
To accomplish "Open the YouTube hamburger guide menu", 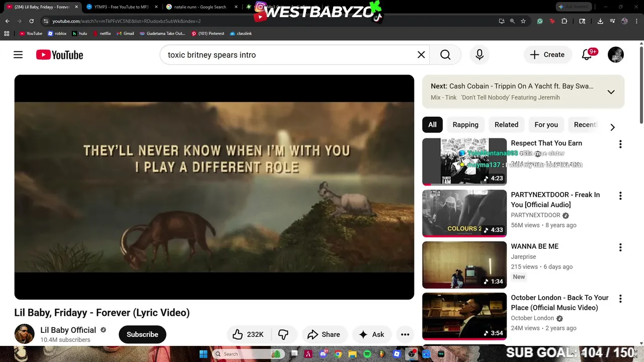I will coord(18,55).
